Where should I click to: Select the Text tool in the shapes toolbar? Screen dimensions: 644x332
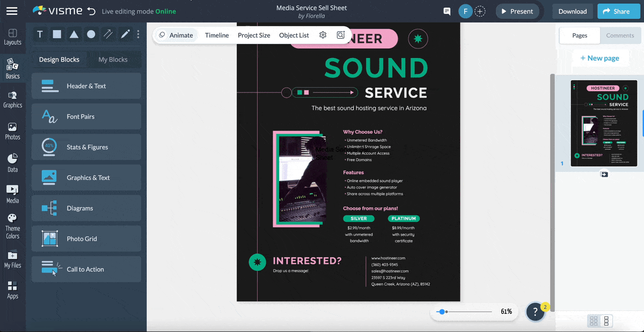tap(40, 34)
